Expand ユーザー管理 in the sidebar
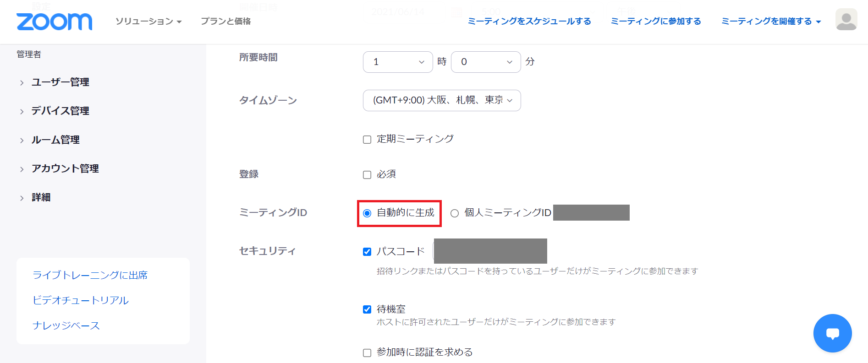The image size is (868, 363). coord(60,82)
